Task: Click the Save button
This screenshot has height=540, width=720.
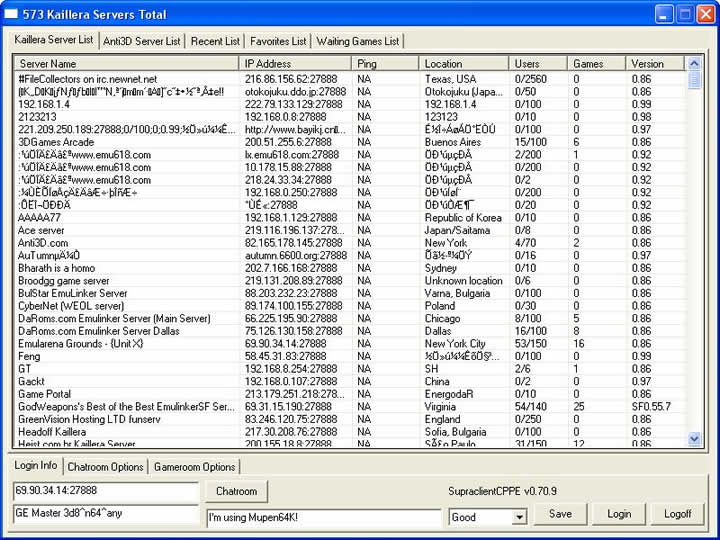Action: 560,514
